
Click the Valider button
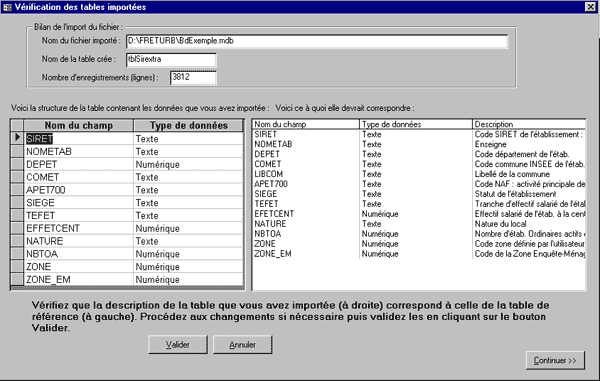tap(178, 345)
